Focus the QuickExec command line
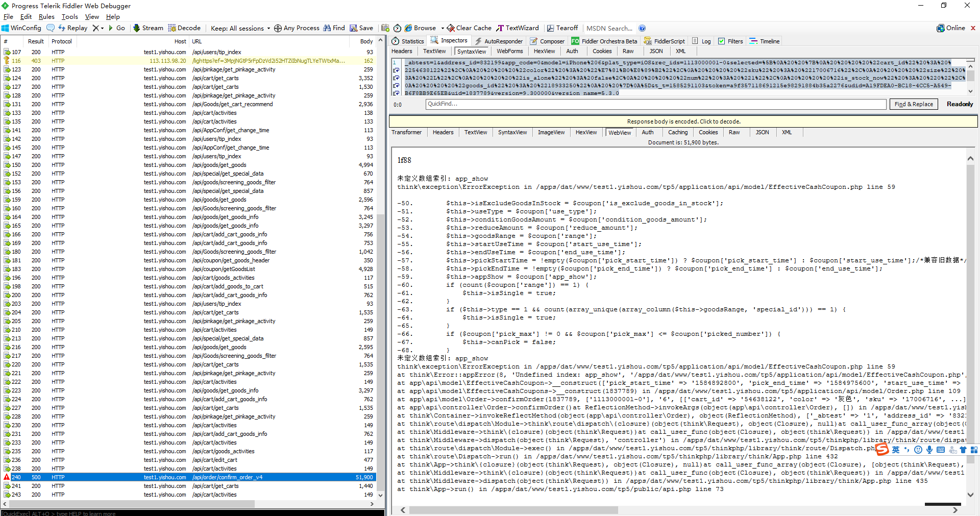The width and height of the screenshot is (980, 516). click(x=192, y=513)
